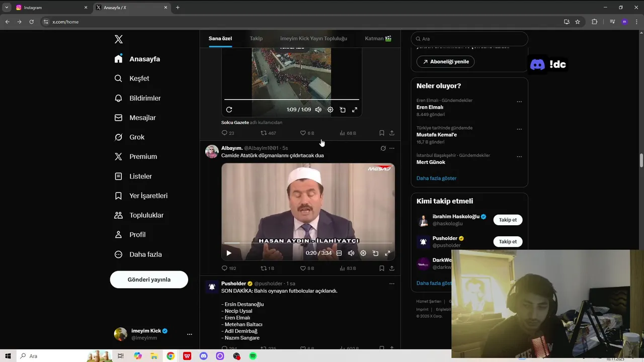Viewport: 644px width, 362px height.
Task: Follow Pusholder with Takip et
Action: [508, 242]
